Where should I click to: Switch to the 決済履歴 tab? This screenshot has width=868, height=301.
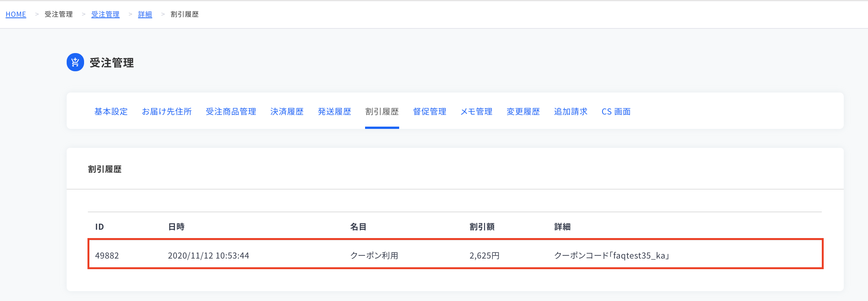pyautogui.click(x=287, y=111)
